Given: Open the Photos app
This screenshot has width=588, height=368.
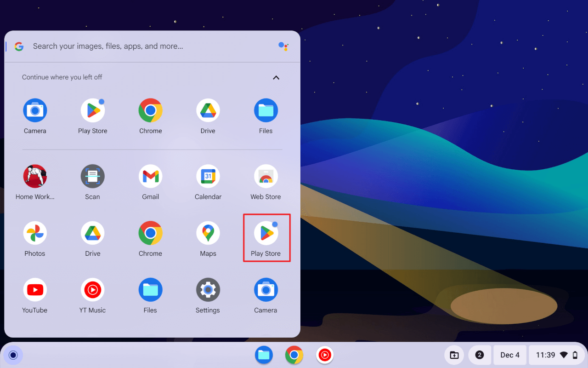Looking at the screenshot, I should pyautogui.click(x=35, y=233).
